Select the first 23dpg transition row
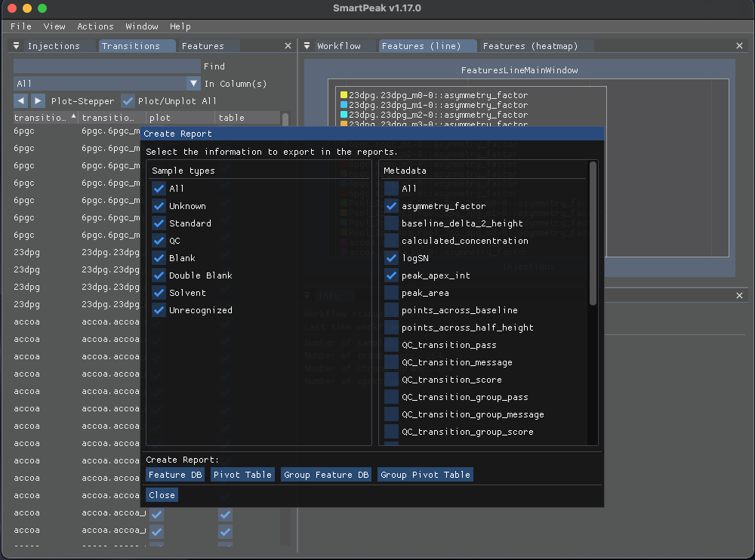The image size is (755, 560). pos(77,252)
